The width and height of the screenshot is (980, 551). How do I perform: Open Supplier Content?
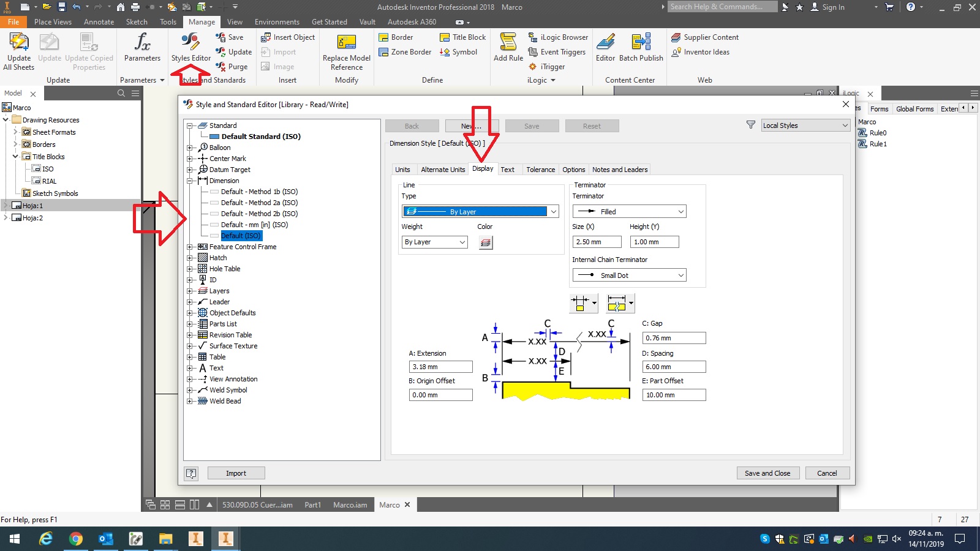point(705,37)
